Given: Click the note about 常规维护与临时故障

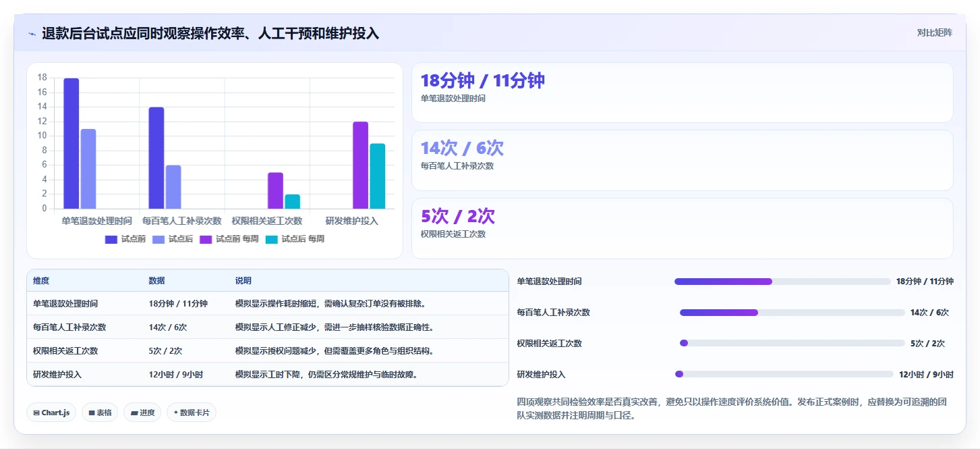Looking at the screenshot, I should click(x=326, y=374).
